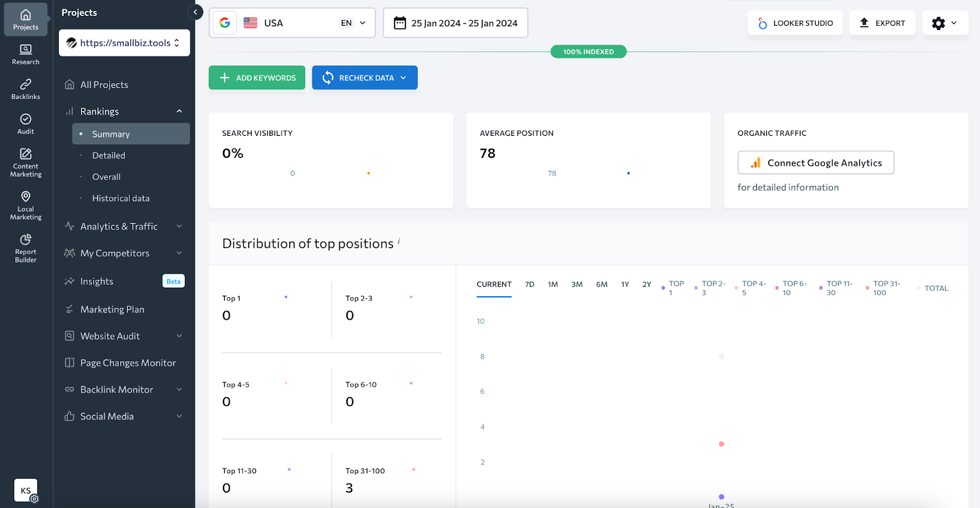Click the red data point on chart
This screenshot has height=508, width=980.
click(722, 444)
